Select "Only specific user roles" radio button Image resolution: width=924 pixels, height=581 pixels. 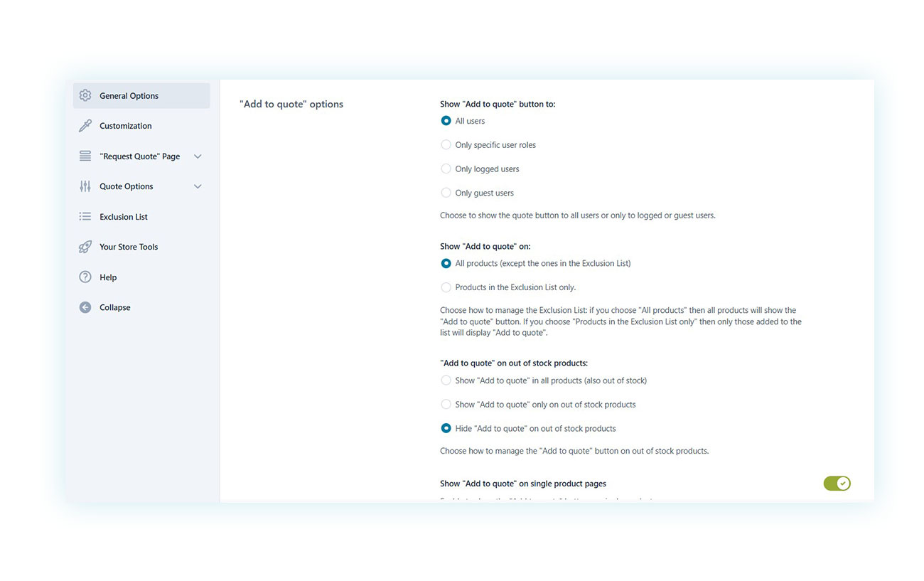click(x=446, y=145)
